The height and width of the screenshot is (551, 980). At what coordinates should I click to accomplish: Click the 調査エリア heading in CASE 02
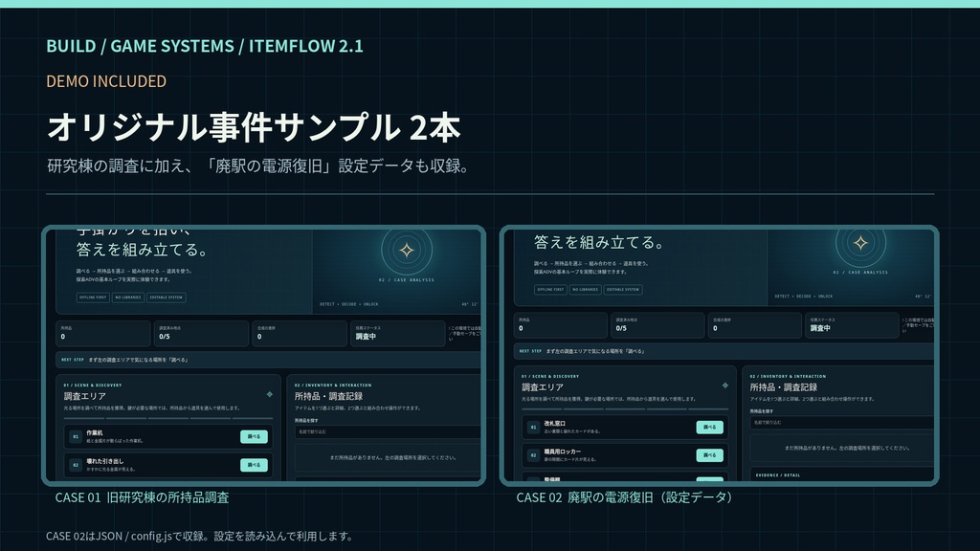pyautogui.click(x=543, y=387)
